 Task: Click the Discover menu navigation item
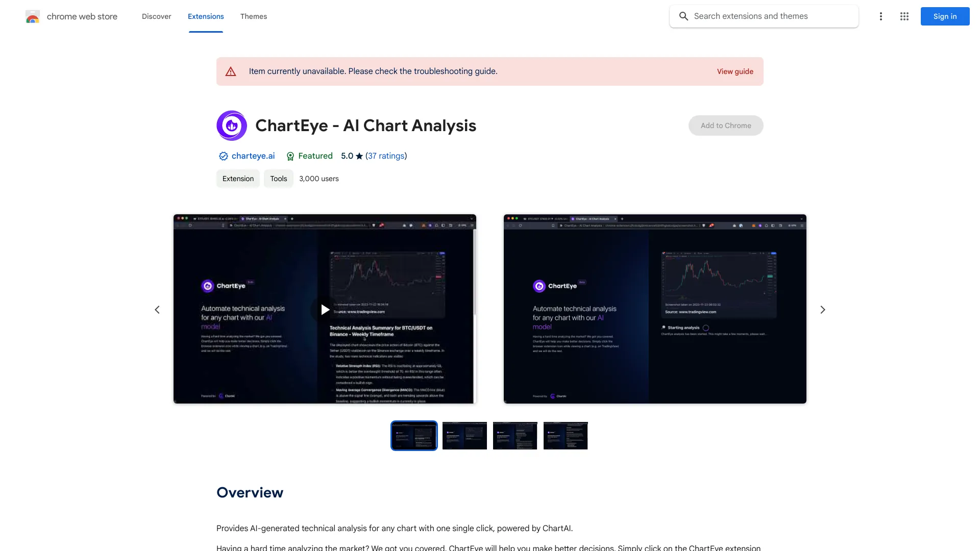click(x=157, y=16)
